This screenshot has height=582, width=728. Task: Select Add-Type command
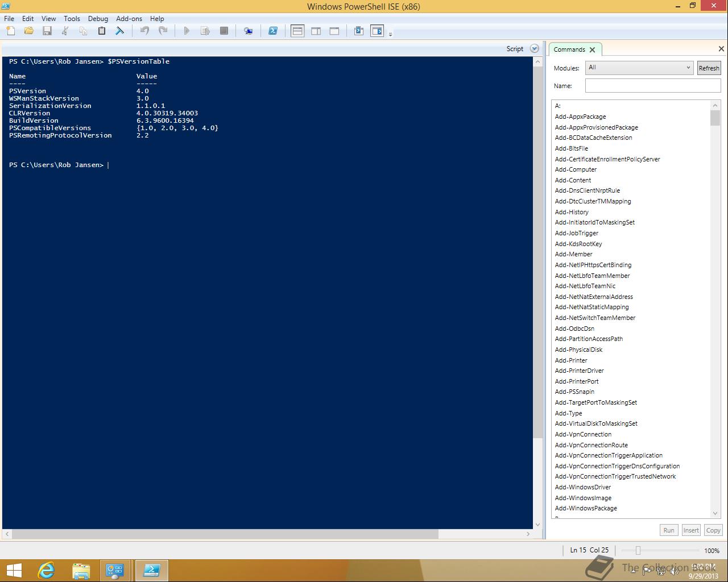click(x=568, y=413)
